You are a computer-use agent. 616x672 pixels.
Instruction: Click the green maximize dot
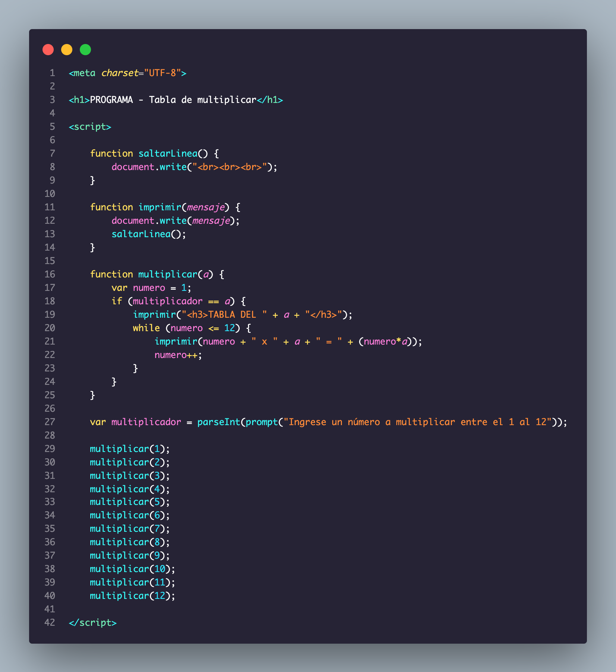85,50
